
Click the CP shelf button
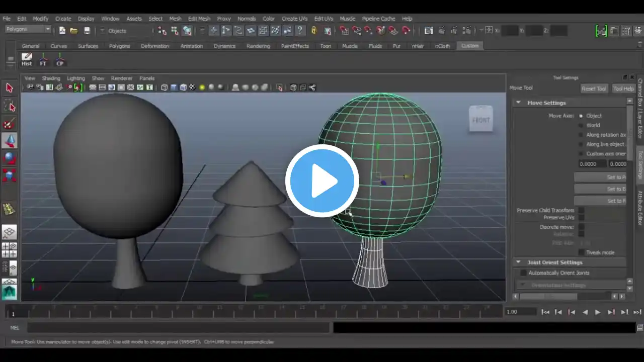[x=60, y=60]
